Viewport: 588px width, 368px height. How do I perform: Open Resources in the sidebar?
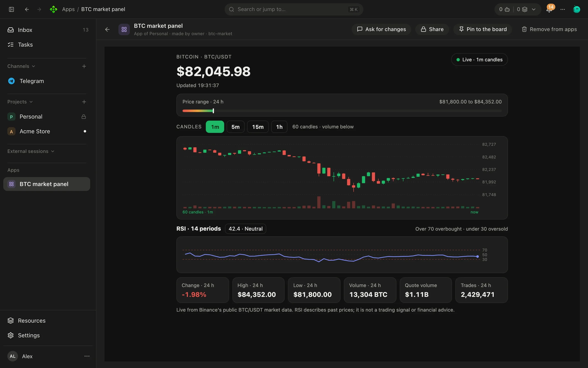click(x=47, y=321)
